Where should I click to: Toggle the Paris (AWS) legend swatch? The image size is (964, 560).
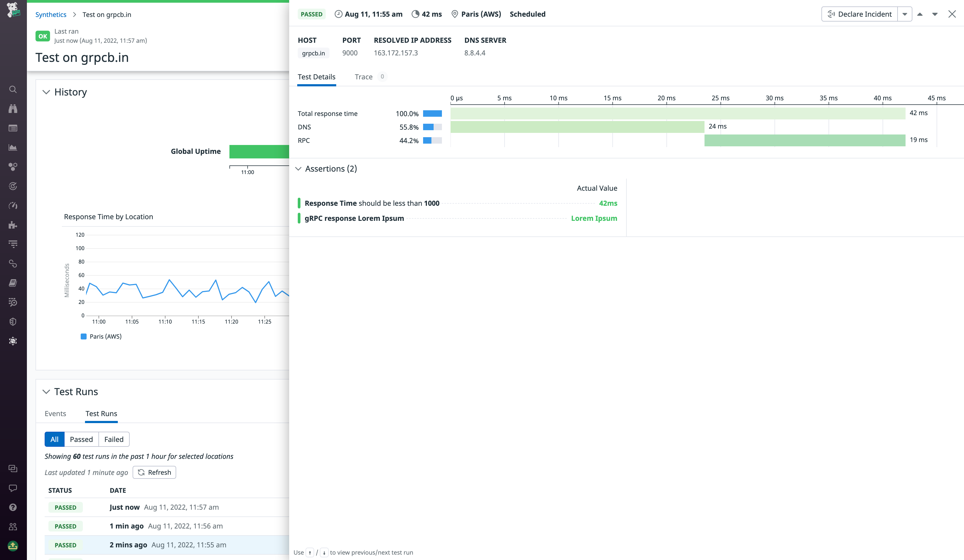pos(83,336)
